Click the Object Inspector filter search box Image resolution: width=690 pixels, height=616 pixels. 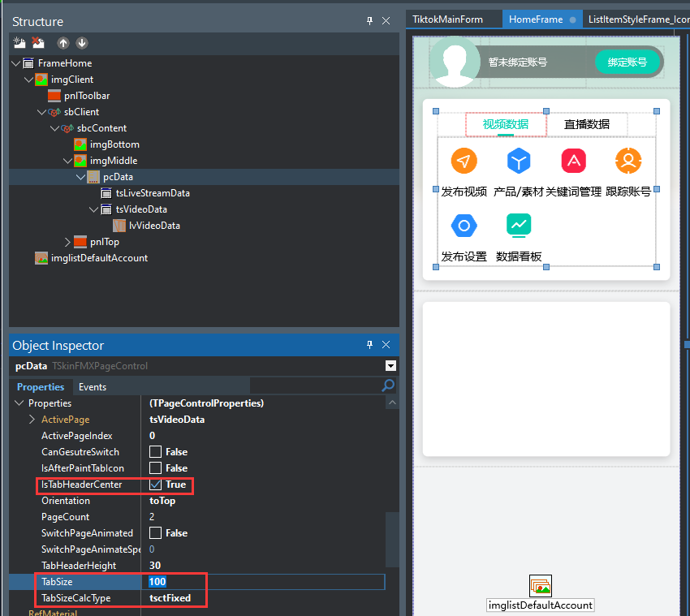[x=315, y=386]
